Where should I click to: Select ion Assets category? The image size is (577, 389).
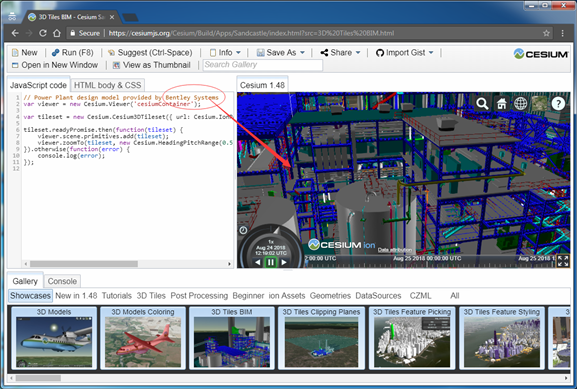pyautogui.click(x=287, y=296)
